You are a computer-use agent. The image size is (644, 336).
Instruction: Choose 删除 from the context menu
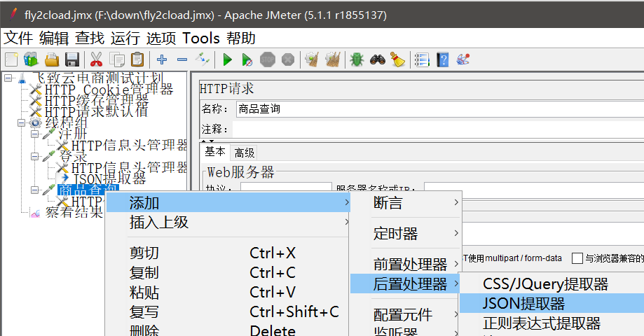pyautogui.click(x=228, y=330)
